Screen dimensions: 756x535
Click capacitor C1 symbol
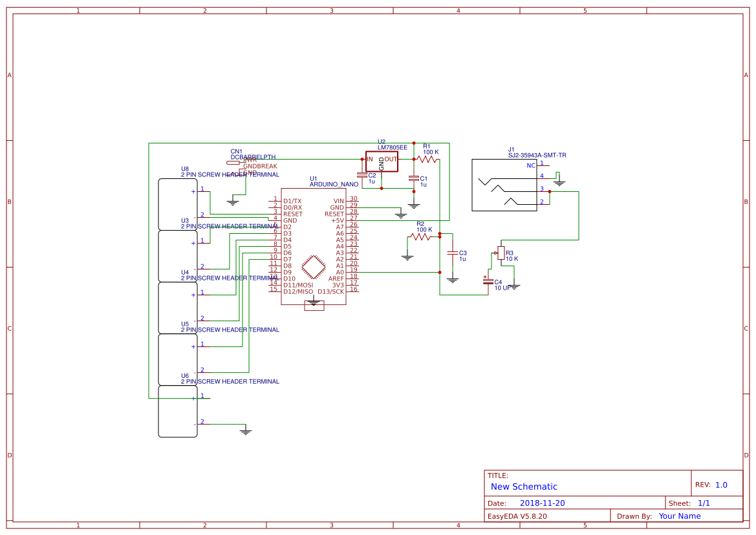(415, 180)
